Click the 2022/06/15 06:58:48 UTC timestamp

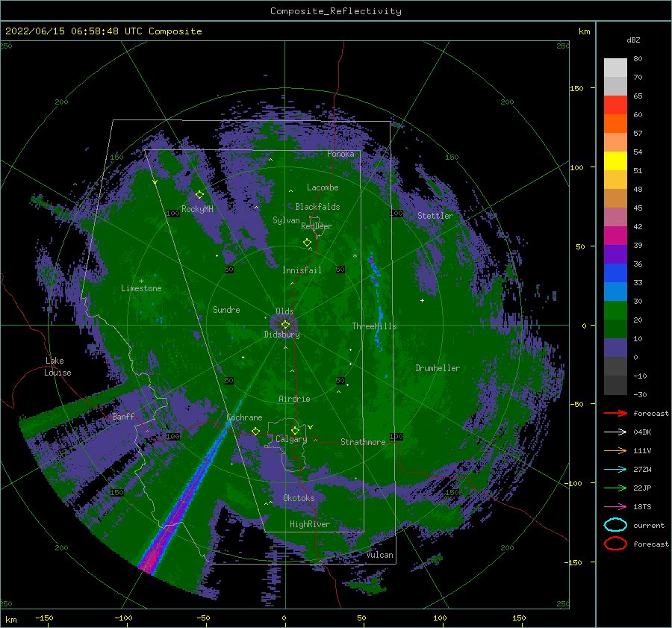click(x=74, y=31)
